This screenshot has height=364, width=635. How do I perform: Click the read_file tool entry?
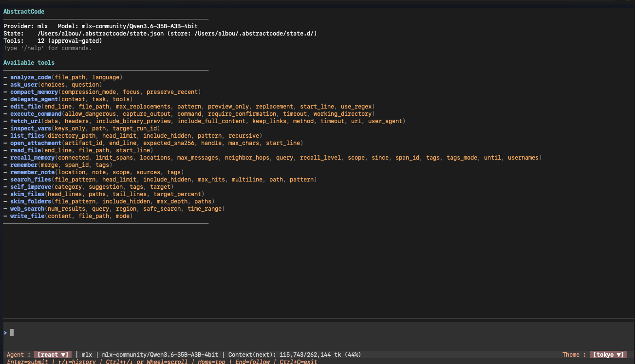coord(78,150)
